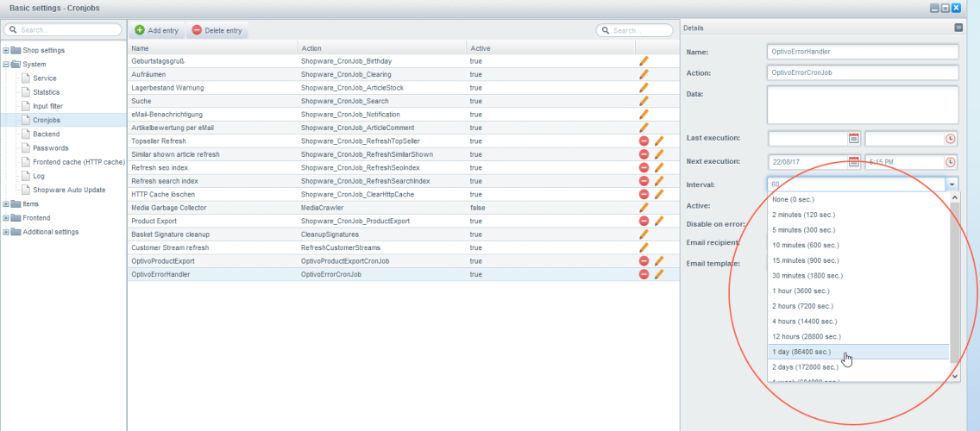
Task: Choose 30 minutes (1800 sec.) from interval list
Action: coord(807,275)
